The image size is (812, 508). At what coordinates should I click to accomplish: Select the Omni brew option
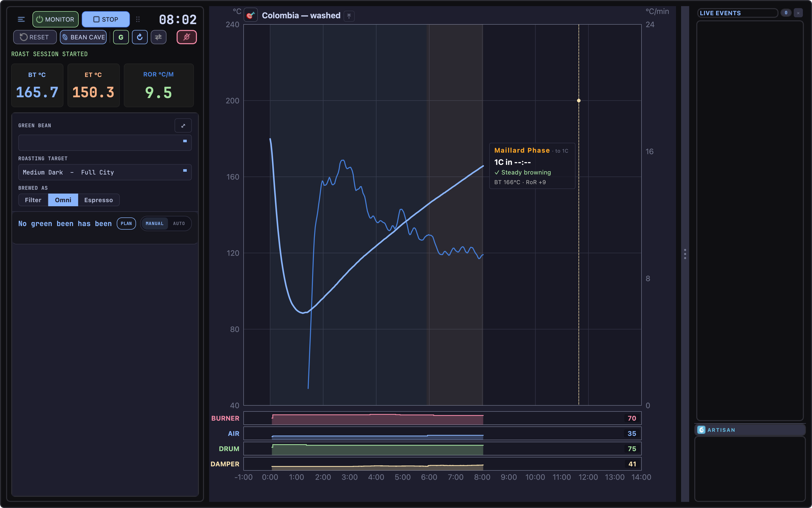63,200
